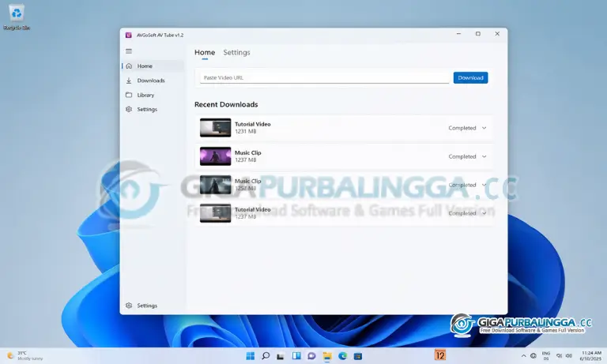The height and width of the screenshot is (364, 607).
Task: Open the ENG language indicator
Action: [546, 356]
